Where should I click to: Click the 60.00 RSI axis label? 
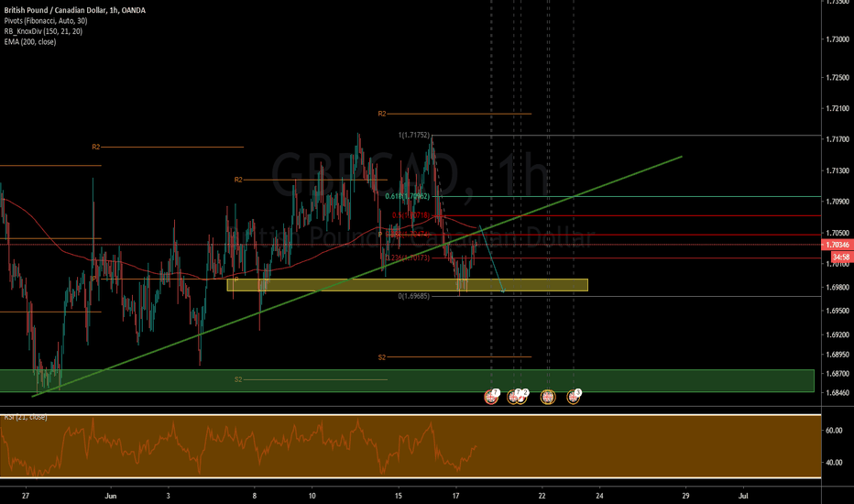coord(834,431)
